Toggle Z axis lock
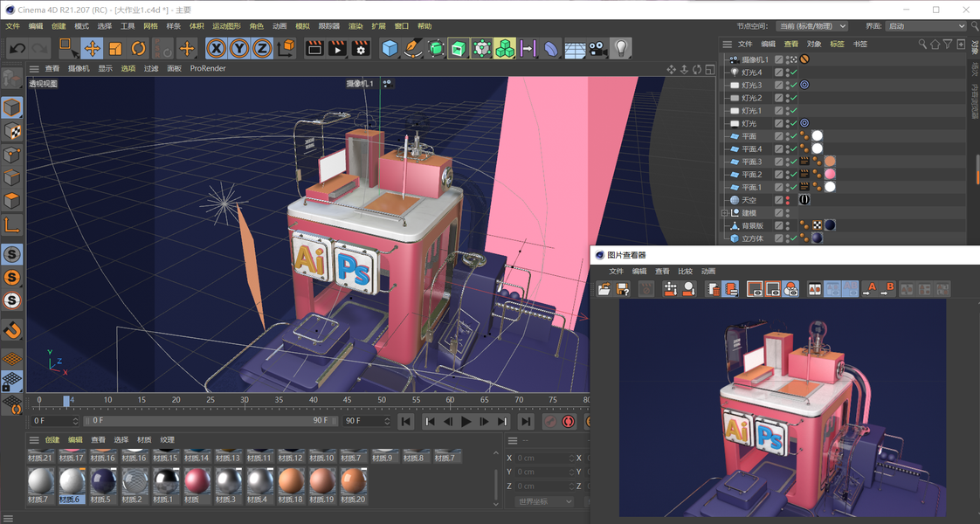 pos(263,48)
